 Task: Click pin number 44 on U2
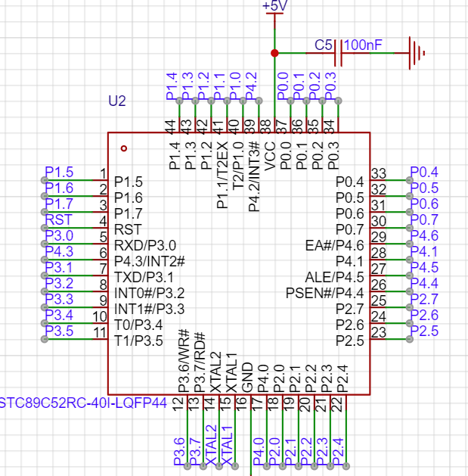tap(170, 127)
